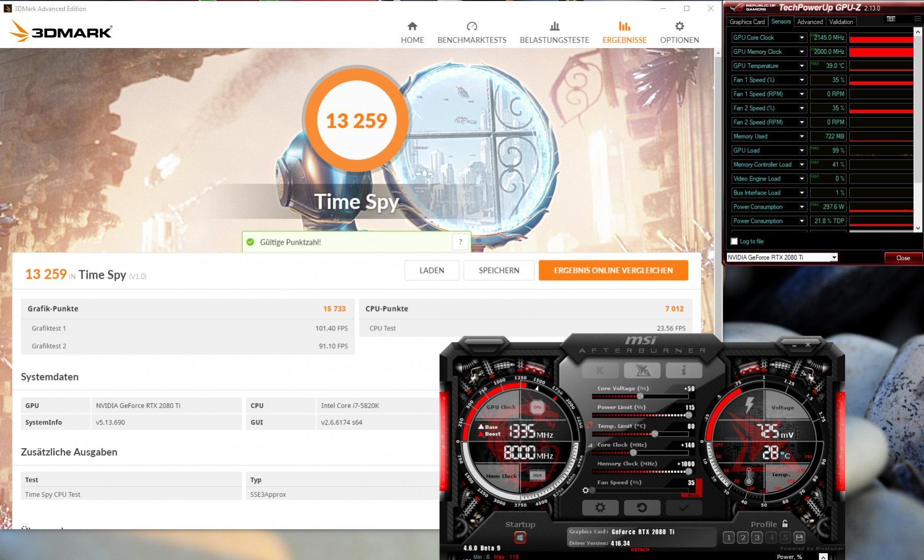924x560 pixels.
Task: Open the GPU-Z hamburger menu
Action: point(917,19)
